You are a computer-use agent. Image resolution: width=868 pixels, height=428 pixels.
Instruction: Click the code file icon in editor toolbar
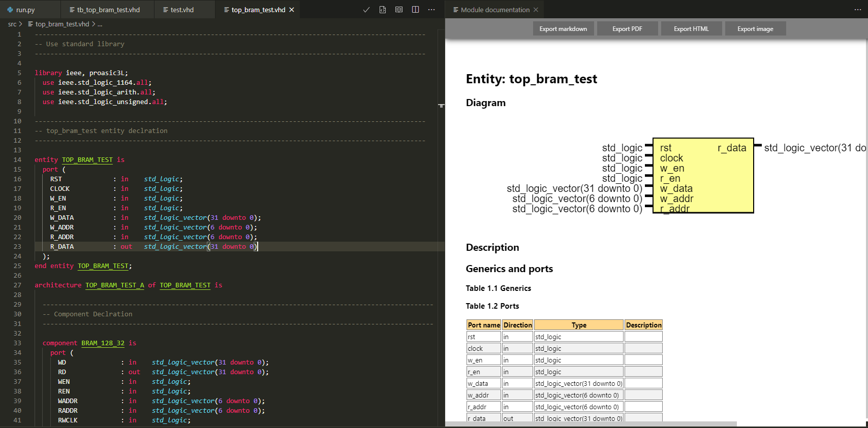383,10
